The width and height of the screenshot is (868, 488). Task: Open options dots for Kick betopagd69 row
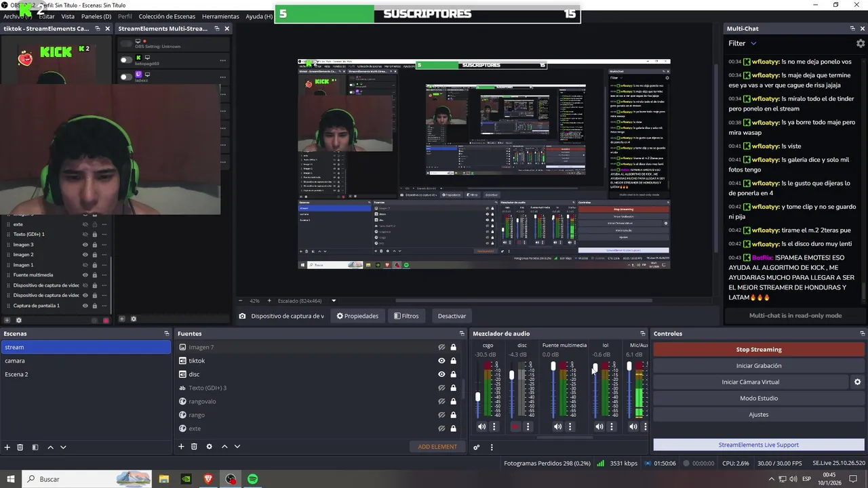[x=222, y=60]
